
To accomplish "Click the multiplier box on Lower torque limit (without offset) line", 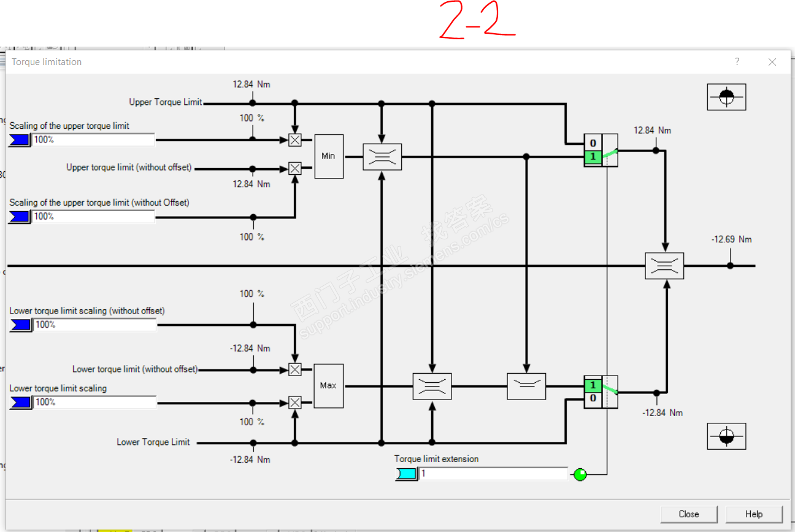I will coord(295,369).
